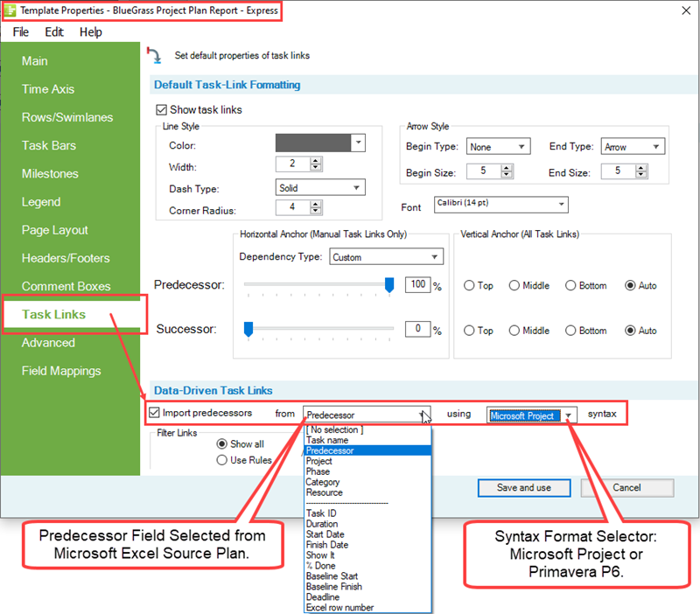
Task: Click the green application icon in title bar
Action: point(10,12)
